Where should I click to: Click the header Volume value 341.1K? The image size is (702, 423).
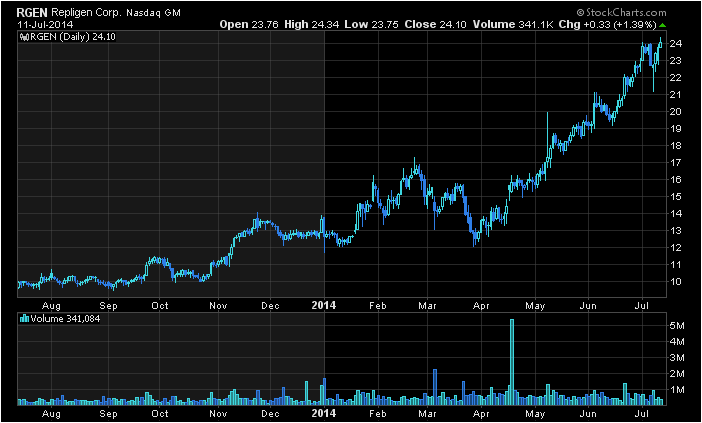tap(535, 25)
